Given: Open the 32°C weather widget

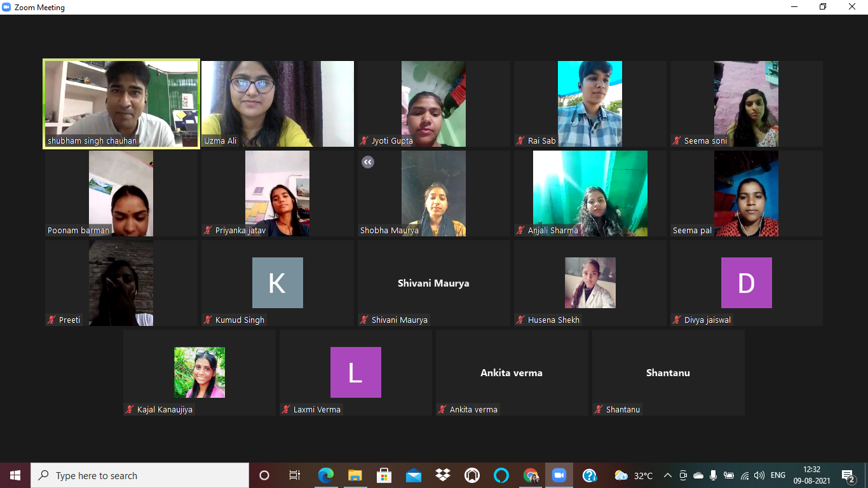Looking at the screenshot, I should point(634,475).
